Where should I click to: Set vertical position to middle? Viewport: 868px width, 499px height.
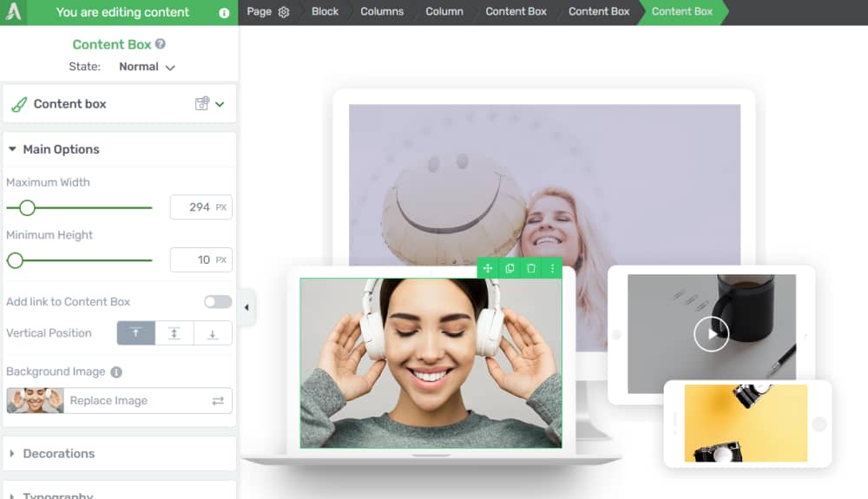(x=174, y=333)
